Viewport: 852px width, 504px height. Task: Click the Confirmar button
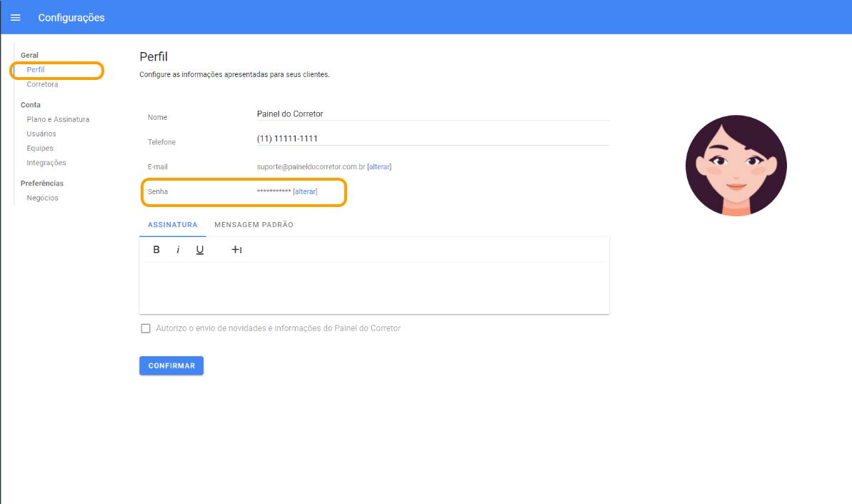[x=171, y=366]
